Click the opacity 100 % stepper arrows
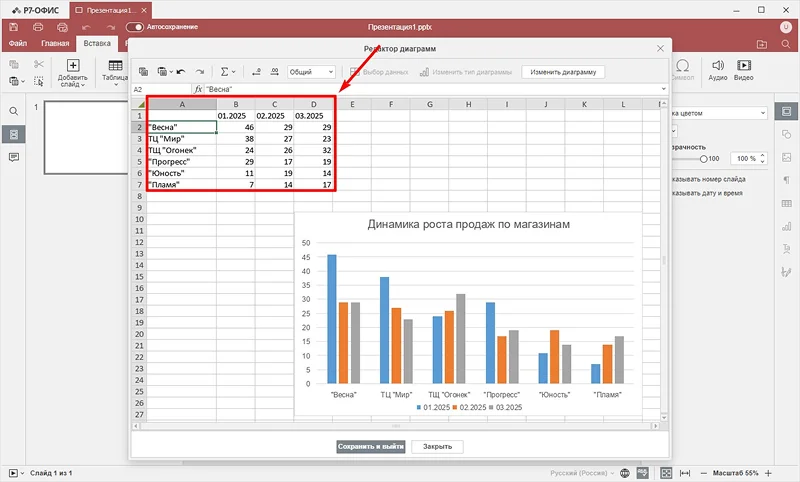 coord(762,159)
